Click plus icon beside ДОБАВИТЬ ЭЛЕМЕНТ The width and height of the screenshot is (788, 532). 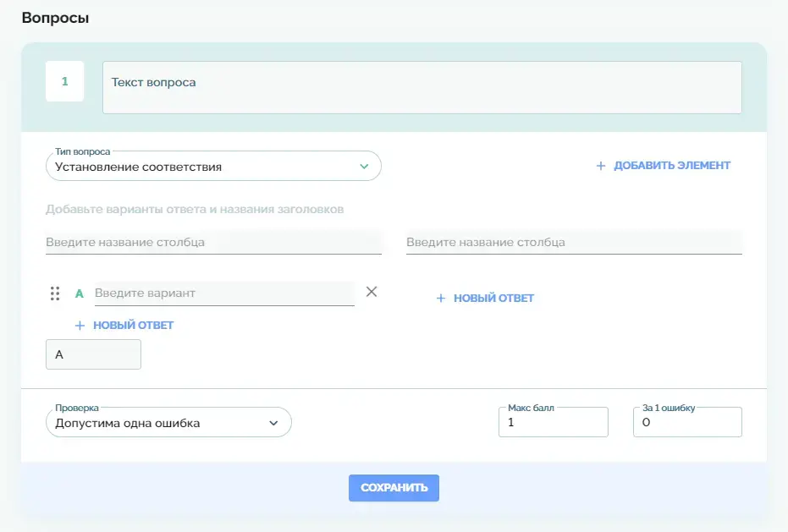tap(601, 166)
